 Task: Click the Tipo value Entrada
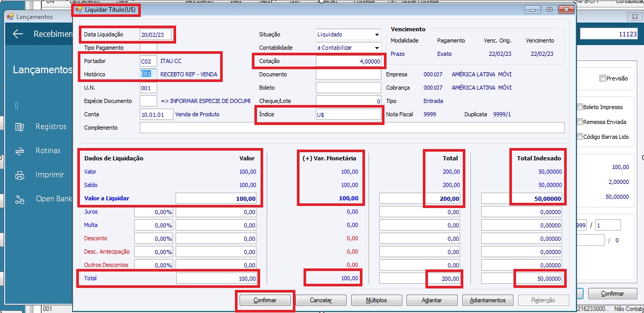point(433,101)
